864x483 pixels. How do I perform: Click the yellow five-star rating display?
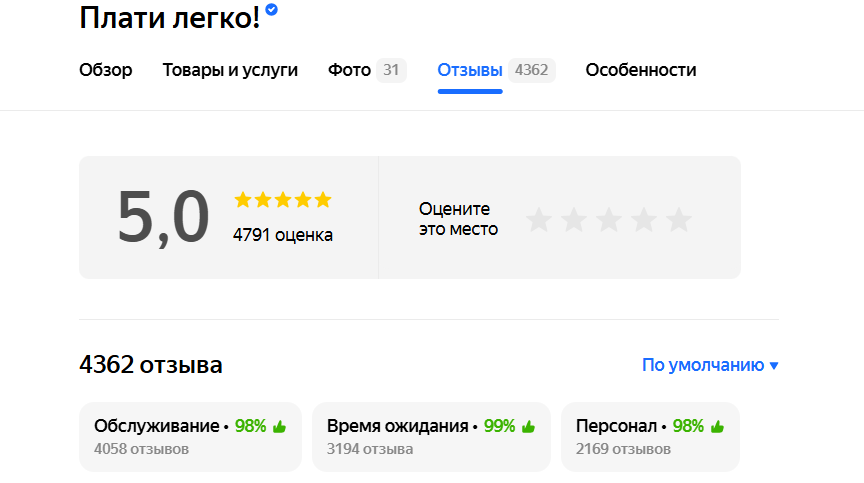282,200
